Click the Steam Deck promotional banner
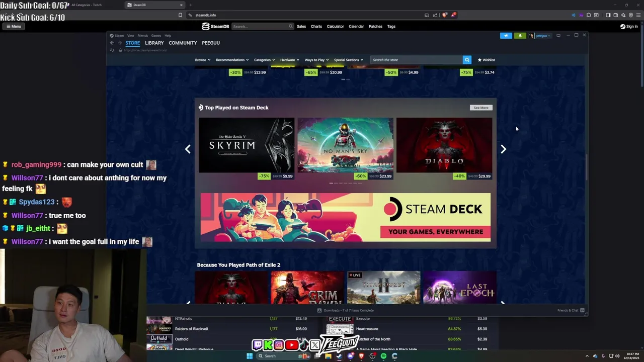Screen dimensions: 644x362 [346, 217]
